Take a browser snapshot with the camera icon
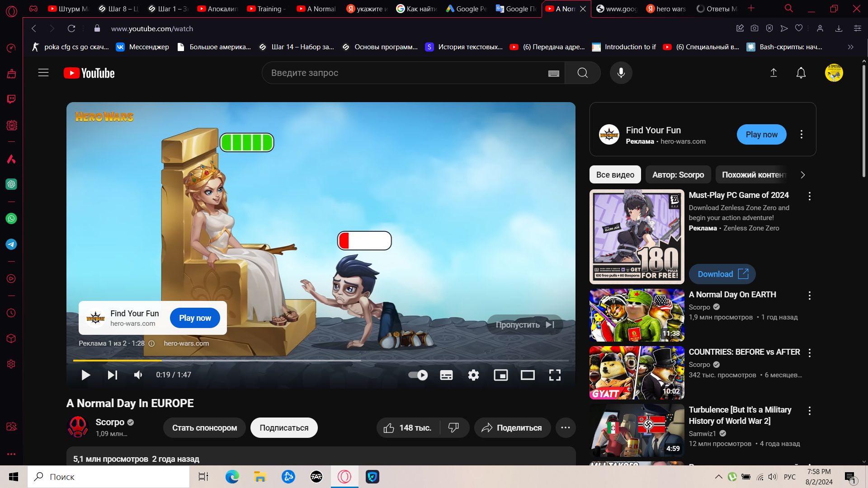 coord(754,28)
